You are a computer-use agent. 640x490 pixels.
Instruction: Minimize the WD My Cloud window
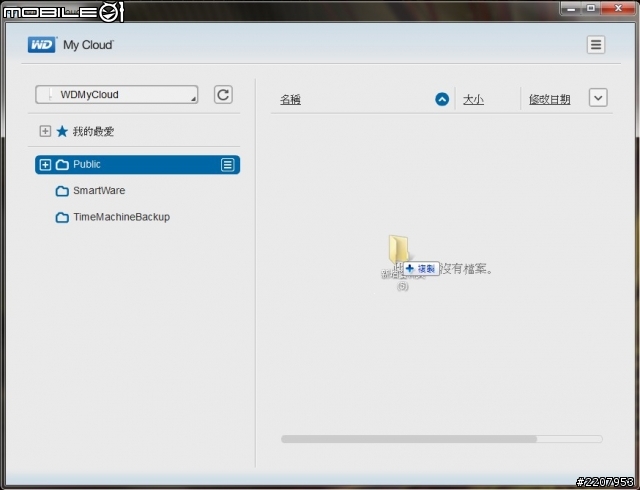click(571, 8)
